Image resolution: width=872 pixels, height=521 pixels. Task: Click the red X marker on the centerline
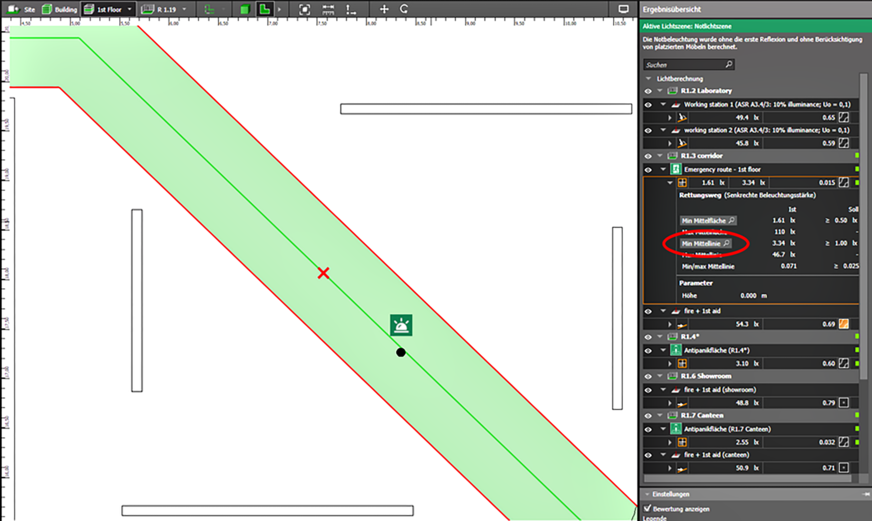pyautogui.click(x=323, y=273)
